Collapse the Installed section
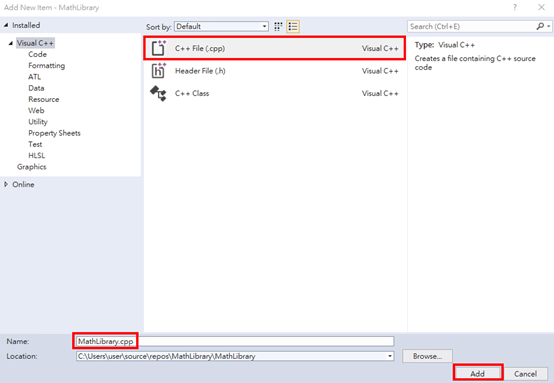The image size is (554, 383). (6, 25)
